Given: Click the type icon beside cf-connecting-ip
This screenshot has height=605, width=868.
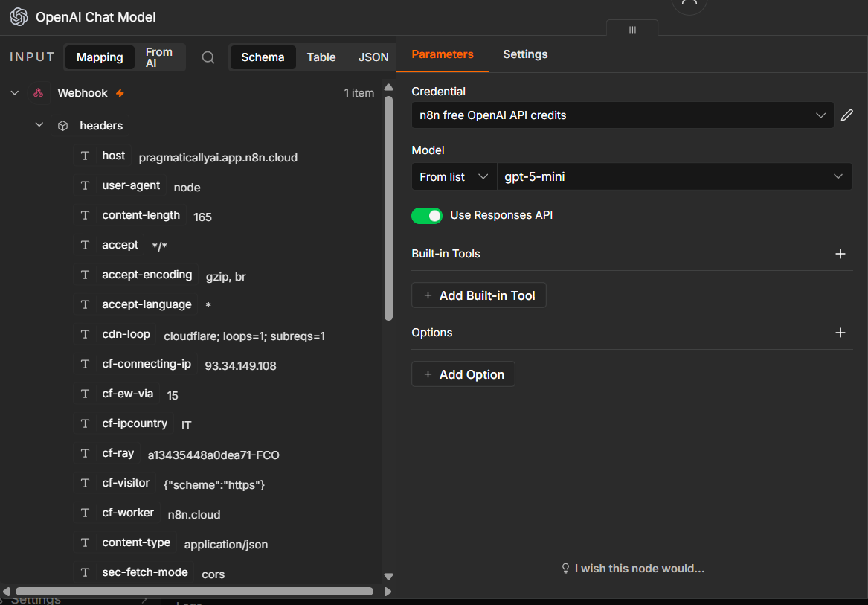Looking at the screenshot, I should [86, 364].
